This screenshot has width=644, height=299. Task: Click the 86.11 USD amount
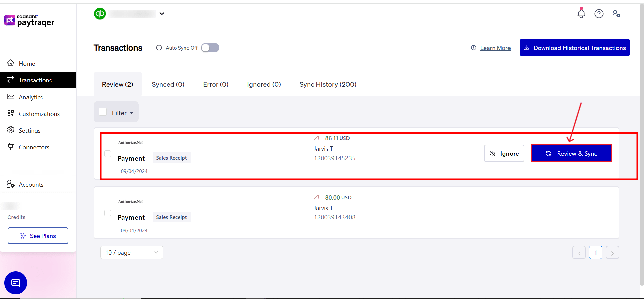(x=337, y=138)
